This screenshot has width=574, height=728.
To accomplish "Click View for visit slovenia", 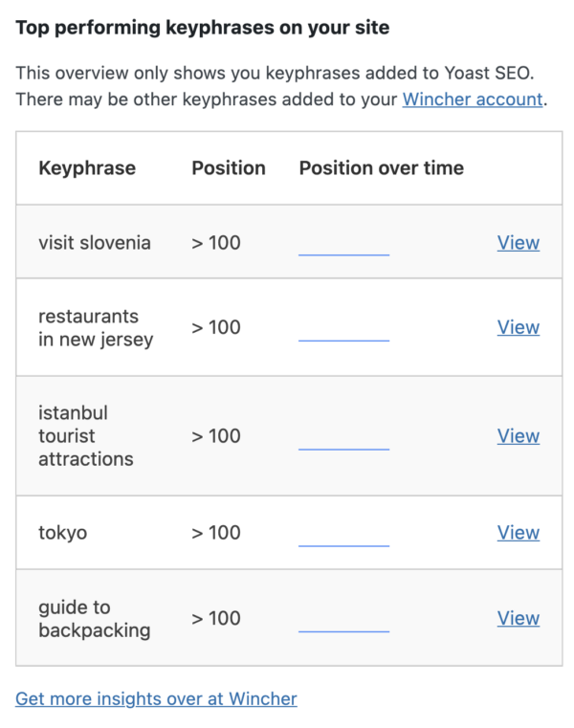I will pyautogui.click(x=518, y=243).
